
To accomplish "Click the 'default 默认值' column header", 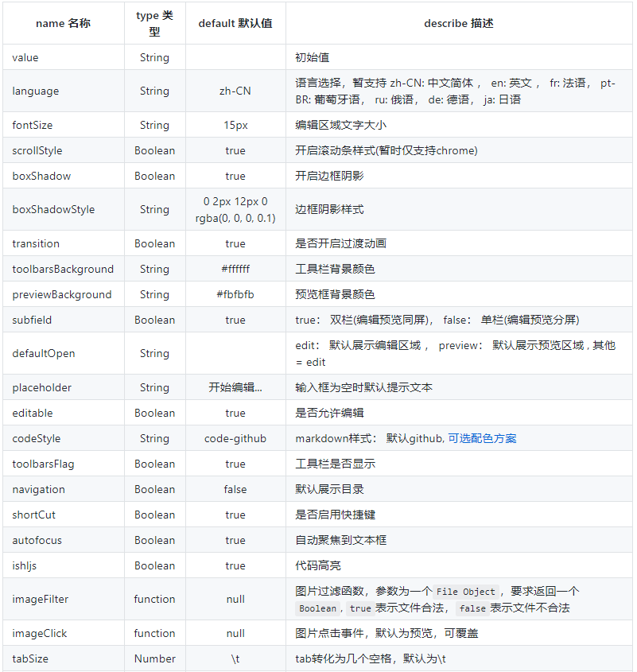I will click(x=235, y=23).
